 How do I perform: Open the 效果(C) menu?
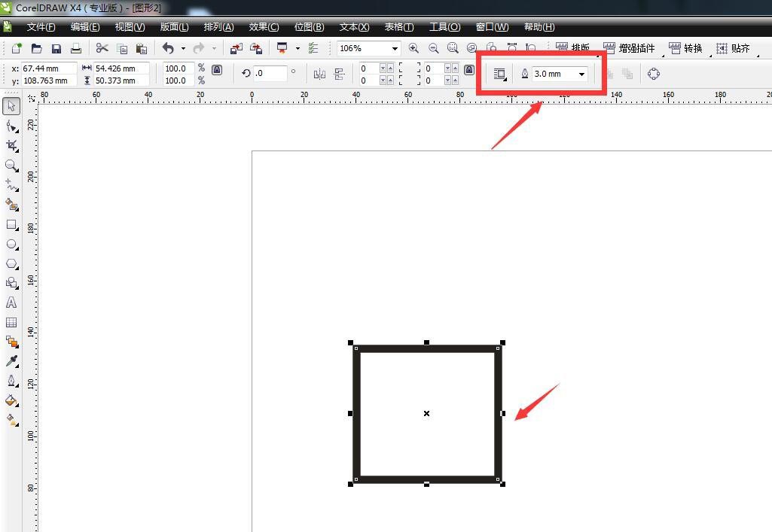[x=264, y=27]
